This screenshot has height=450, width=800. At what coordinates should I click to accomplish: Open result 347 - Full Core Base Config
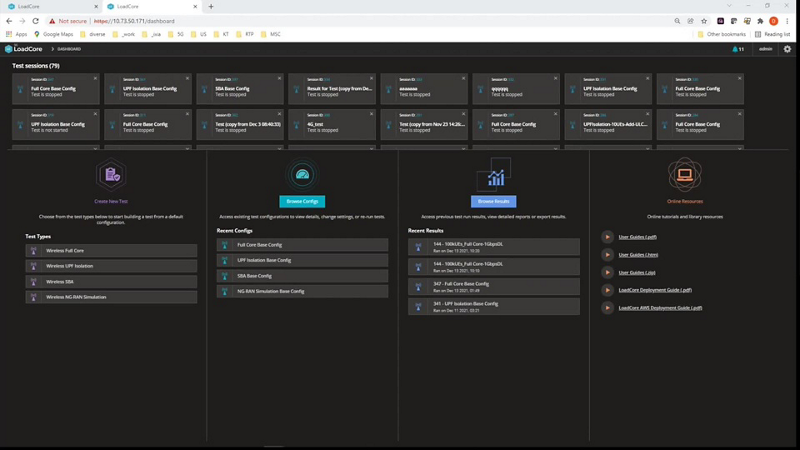(493, 287)
